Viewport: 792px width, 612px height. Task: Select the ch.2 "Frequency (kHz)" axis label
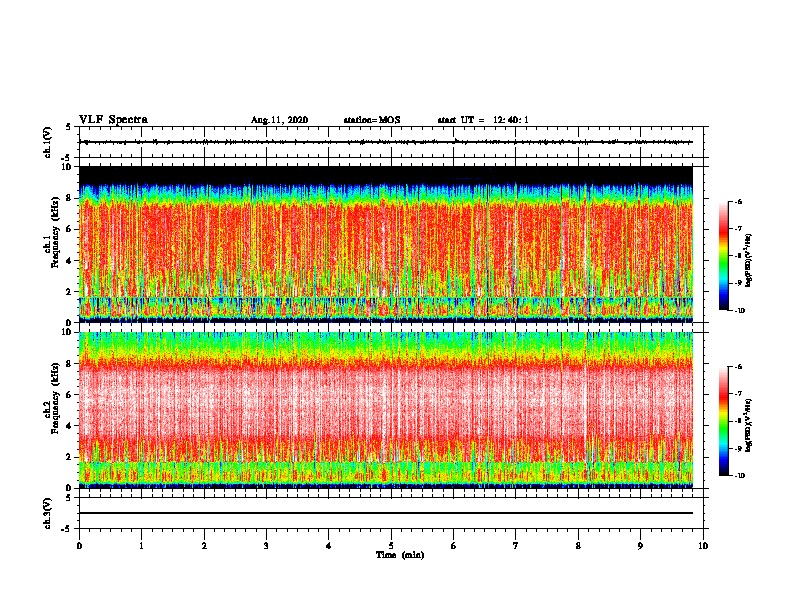click(55, 398)
